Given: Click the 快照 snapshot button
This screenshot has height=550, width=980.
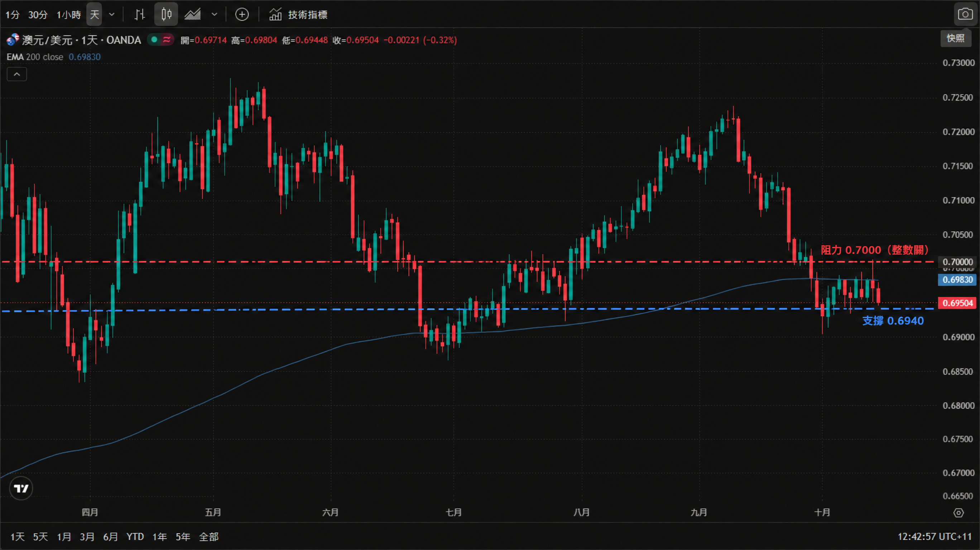Looking at the screenshot, I should pos(956,38).
